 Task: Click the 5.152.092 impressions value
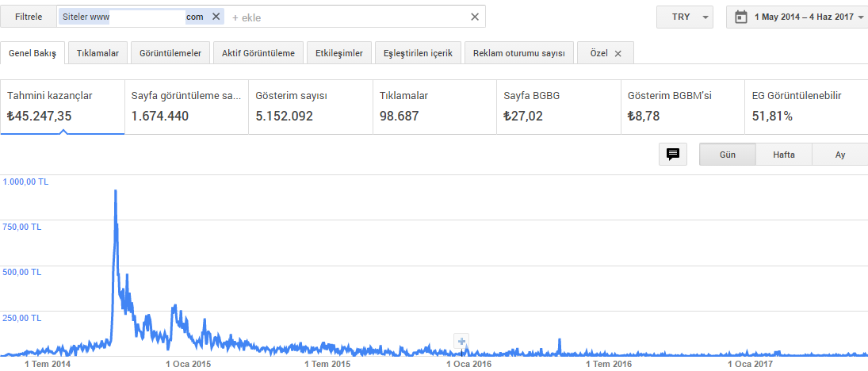[x=284, y=117]
